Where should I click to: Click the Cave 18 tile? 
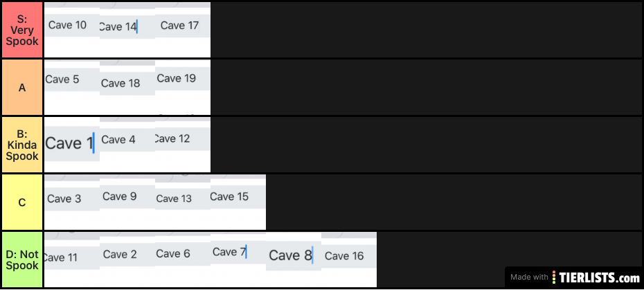pos(127,87)
